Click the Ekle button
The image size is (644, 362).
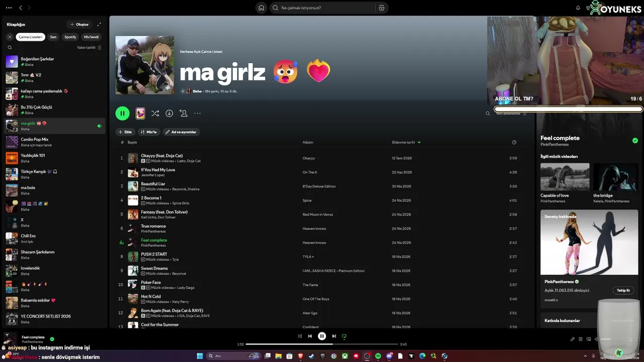(x=125, y=132)
